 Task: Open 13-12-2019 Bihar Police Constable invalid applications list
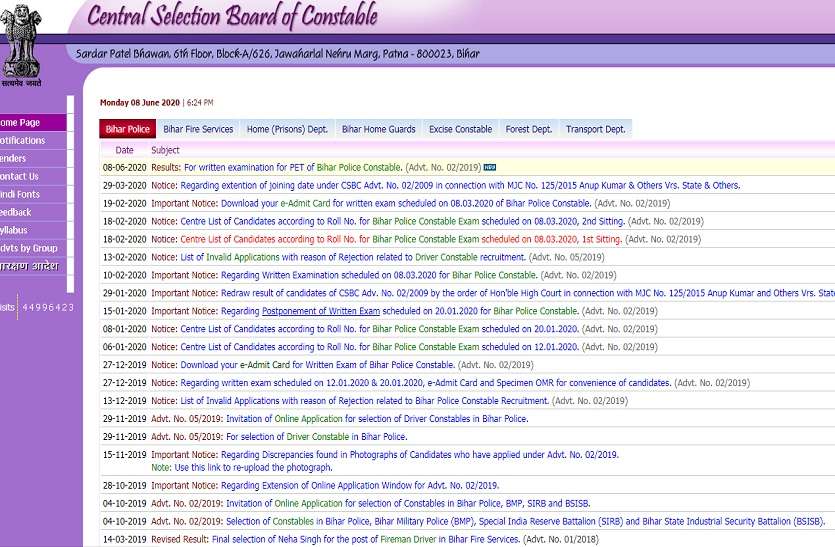[364, 401]
